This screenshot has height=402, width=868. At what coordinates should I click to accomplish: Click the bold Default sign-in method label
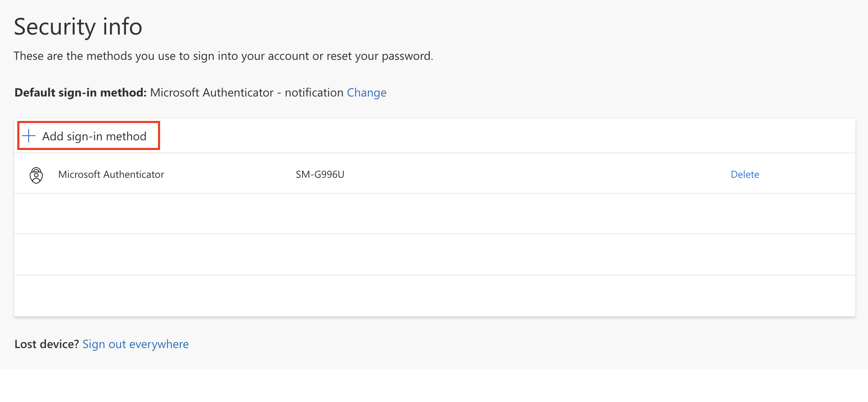click(80, 93)
